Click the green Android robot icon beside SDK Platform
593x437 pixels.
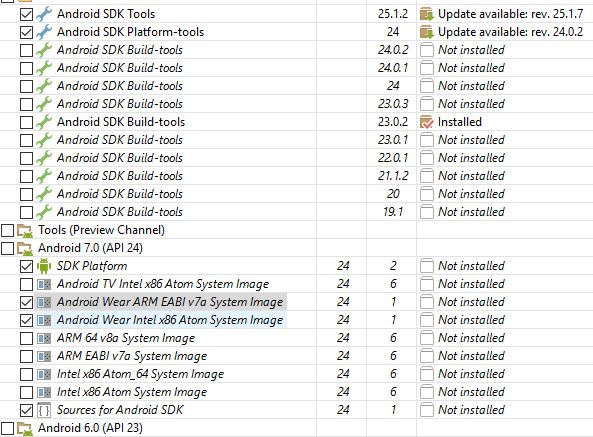pos(44,266)
